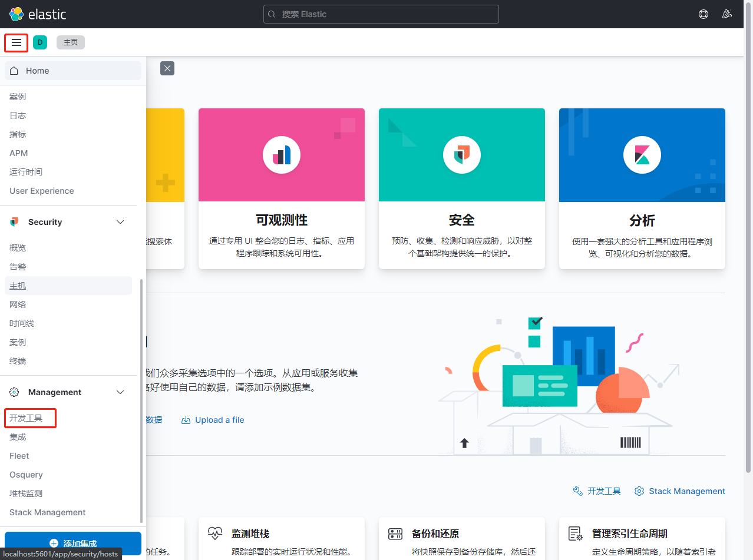Open the Home navigation entry
Viewport: 753px width, 560px height.
coord(37,70)
